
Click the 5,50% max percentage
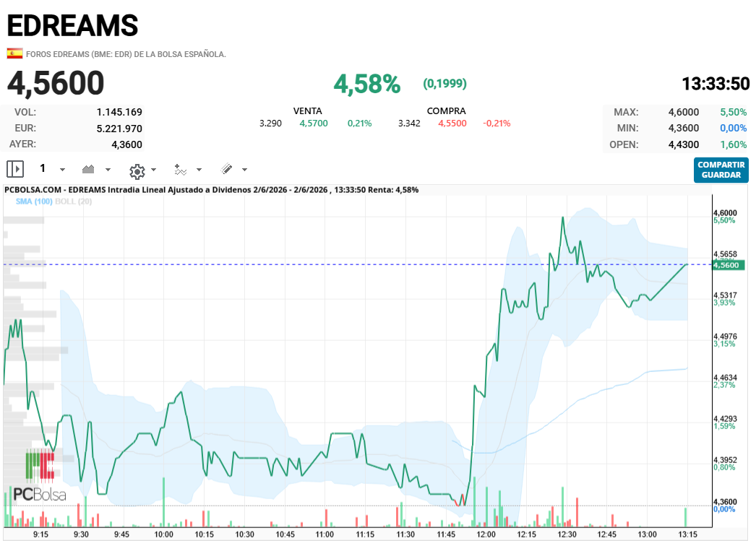734,112
